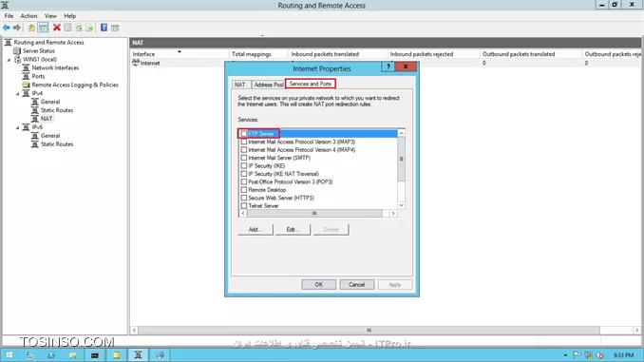Open the Windows Start button
644x362 pixels.
9,355
